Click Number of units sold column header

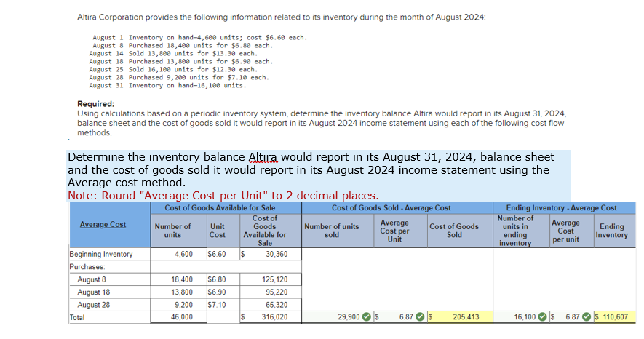(x=331, y=231)
